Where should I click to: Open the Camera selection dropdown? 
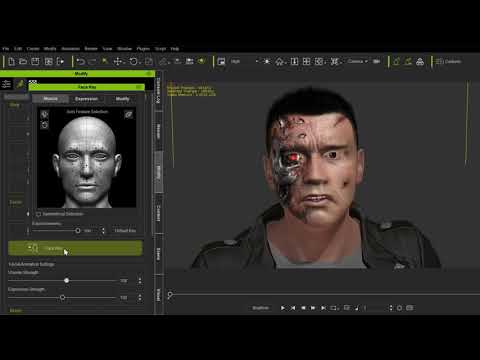[x=357, y=62]
